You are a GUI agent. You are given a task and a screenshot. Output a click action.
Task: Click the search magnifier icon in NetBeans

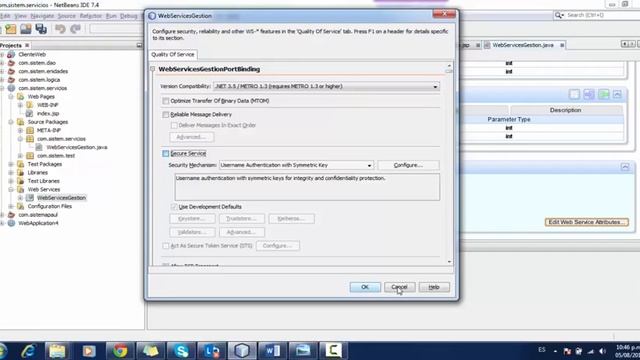pyautogui.click(x=558, y=15)
